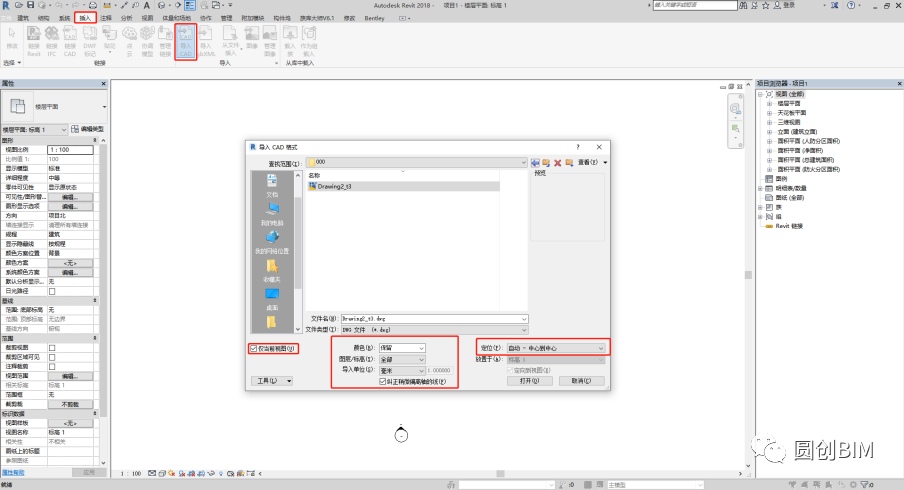Open the file type (文件类型) dropdown
This screenshot has width=904, height=490.
click(434, 330)
